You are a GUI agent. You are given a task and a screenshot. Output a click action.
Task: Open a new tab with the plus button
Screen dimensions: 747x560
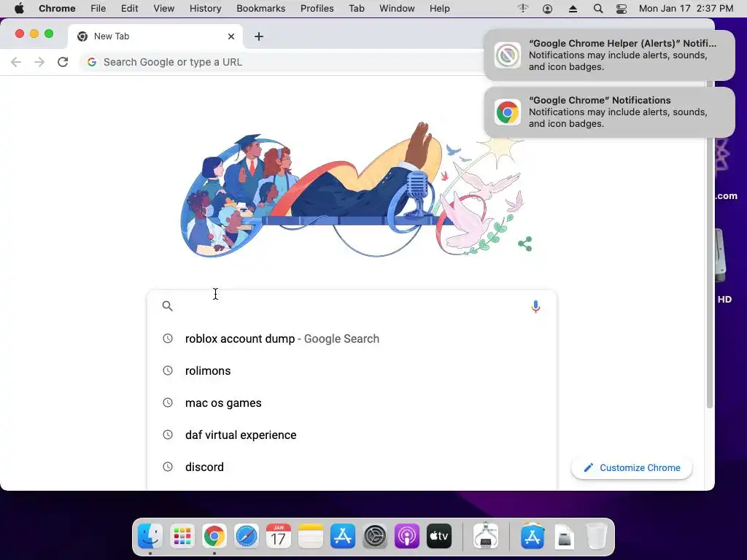tap(259, 36)
